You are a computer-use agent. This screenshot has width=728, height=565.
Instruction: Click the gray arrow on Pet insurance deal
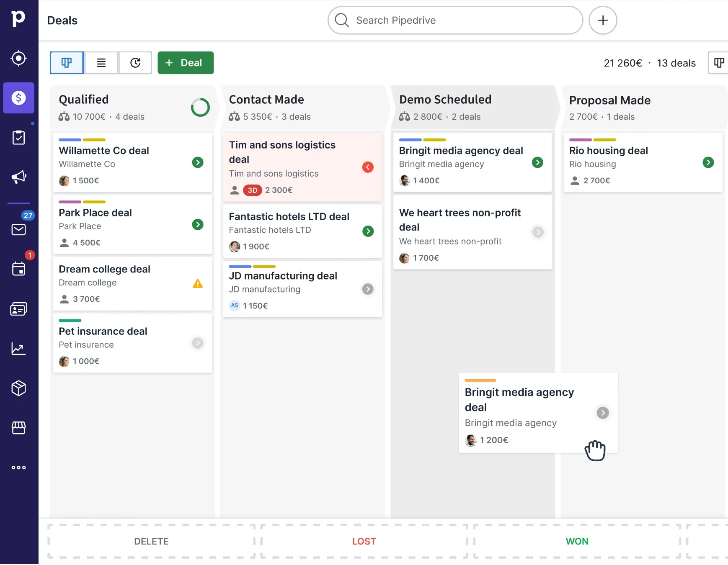(x=198, y=343)
